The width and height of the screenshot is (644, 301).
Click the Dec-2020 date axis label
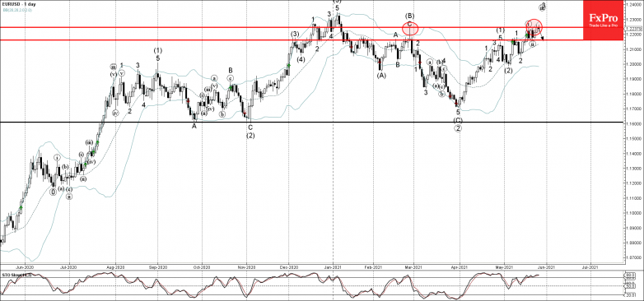[289, 267]
